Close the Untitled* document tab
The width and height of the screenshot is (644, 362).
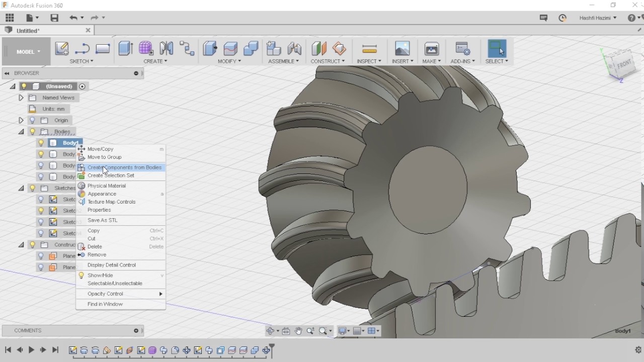[88, 30]
